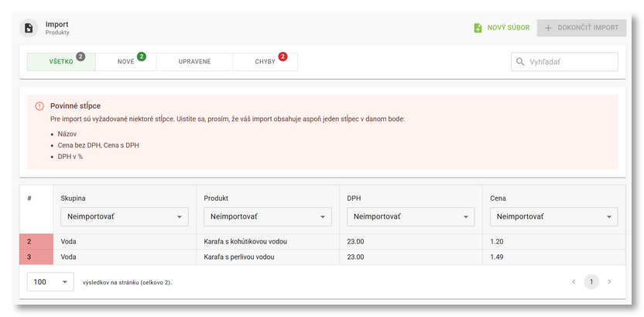
Task: Click the red count badge on Chyby
Action: click(x=283, y=57)
